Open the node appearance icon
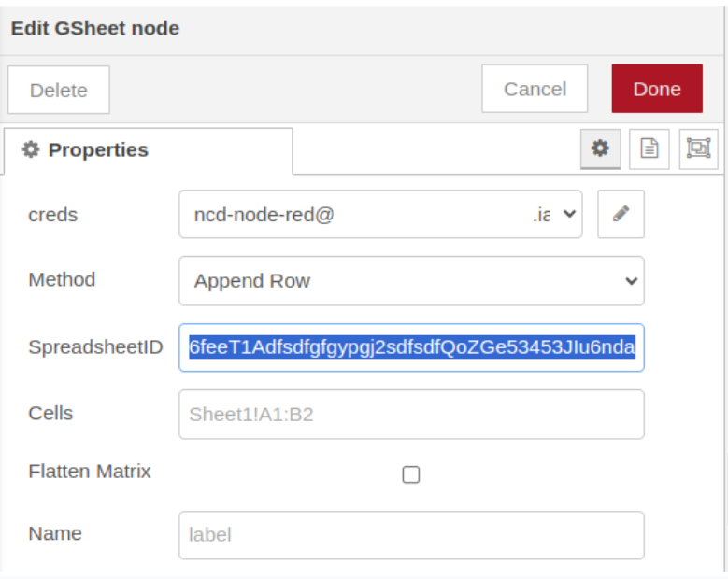This screenshot has height=579, width=728. click(x=698, y=148)
